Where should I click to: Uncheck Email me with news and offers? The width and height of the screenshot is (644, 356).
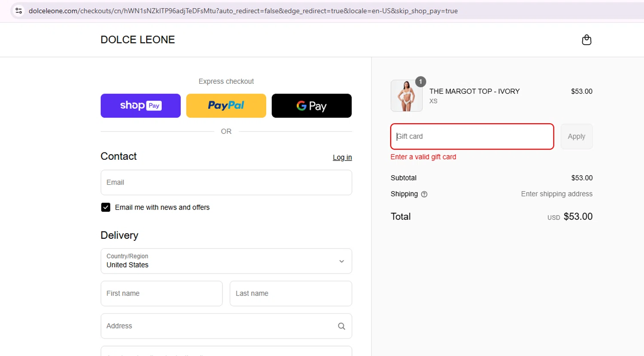[x=106, y=207]
